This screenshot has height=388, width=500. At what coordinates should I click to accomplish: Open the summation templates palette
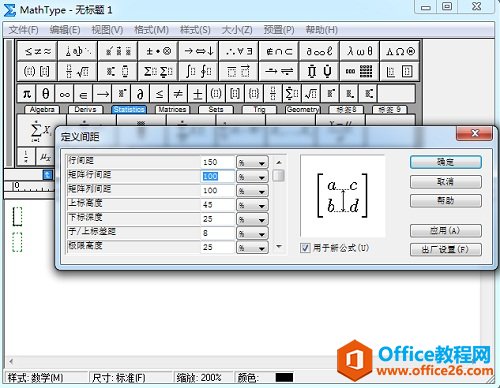(158, 71)
